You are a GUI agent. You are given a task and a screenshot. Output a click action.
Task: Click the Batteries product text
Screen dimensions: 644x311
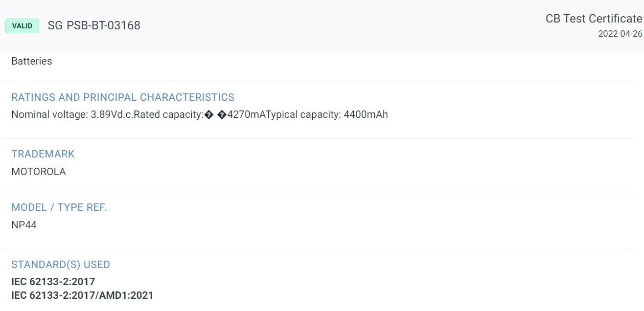[x=31, y=61]
